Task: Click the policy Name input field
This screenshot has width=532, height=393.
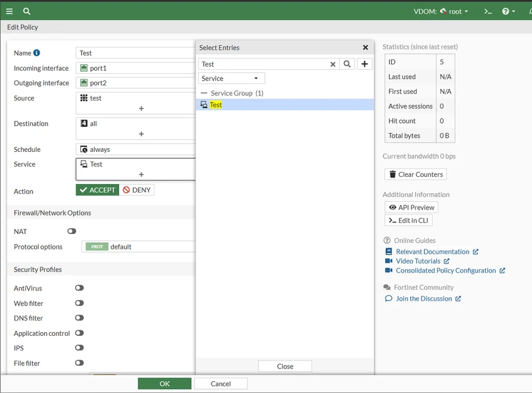Action: [x=136, y=53]
